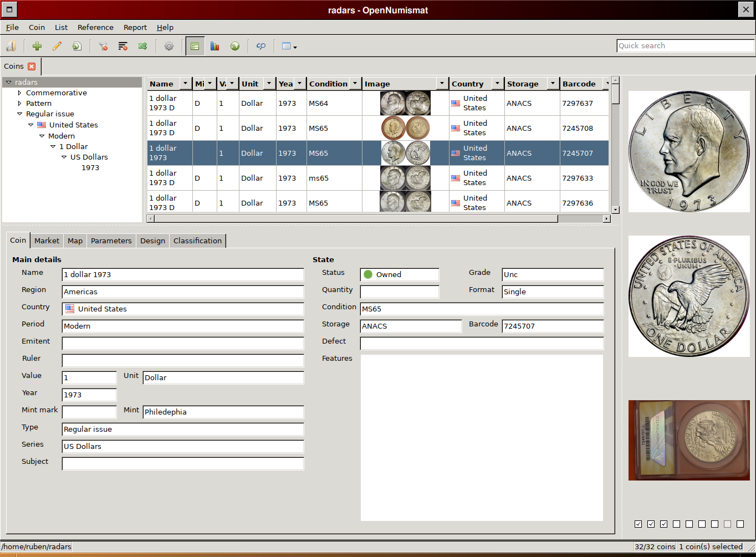Show the globe map view
This screenshot has width=756, height=557.
click(235, 46)
